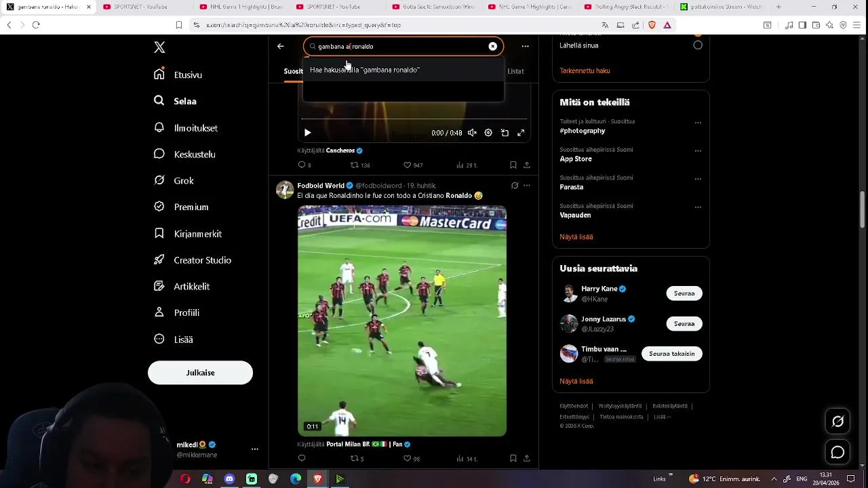Show more trends with Näytä lisää
The image size is (868, 488).
coord(576,237)
